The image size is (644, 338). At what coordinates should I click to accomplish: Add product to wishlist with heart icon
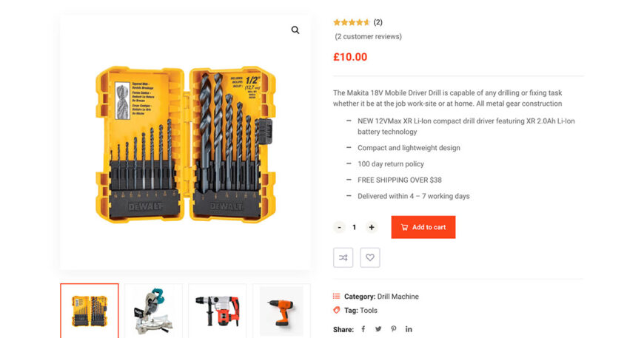(370, 257)
